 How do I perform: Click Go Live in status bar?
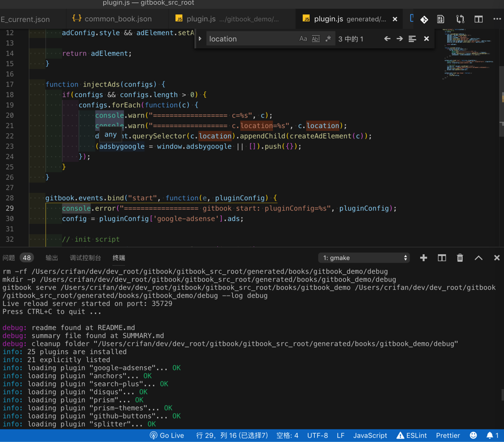tap(167, 435)
